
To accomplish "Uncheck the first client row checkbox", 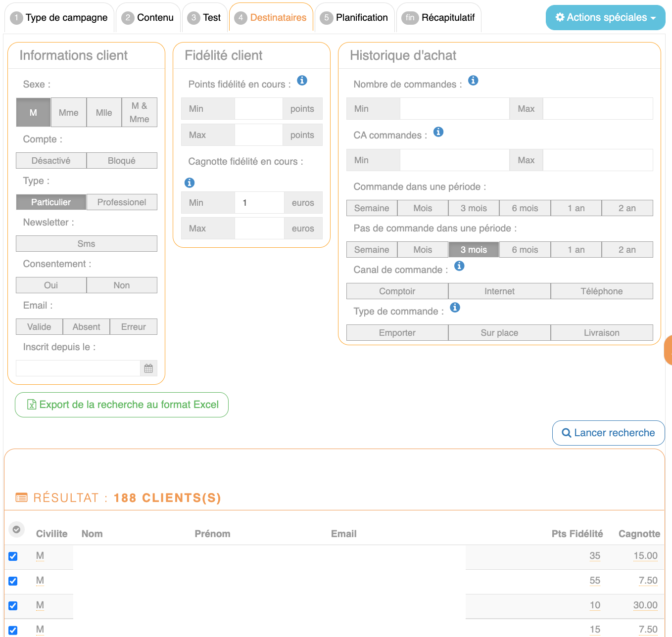I will (x=13, y=556).
